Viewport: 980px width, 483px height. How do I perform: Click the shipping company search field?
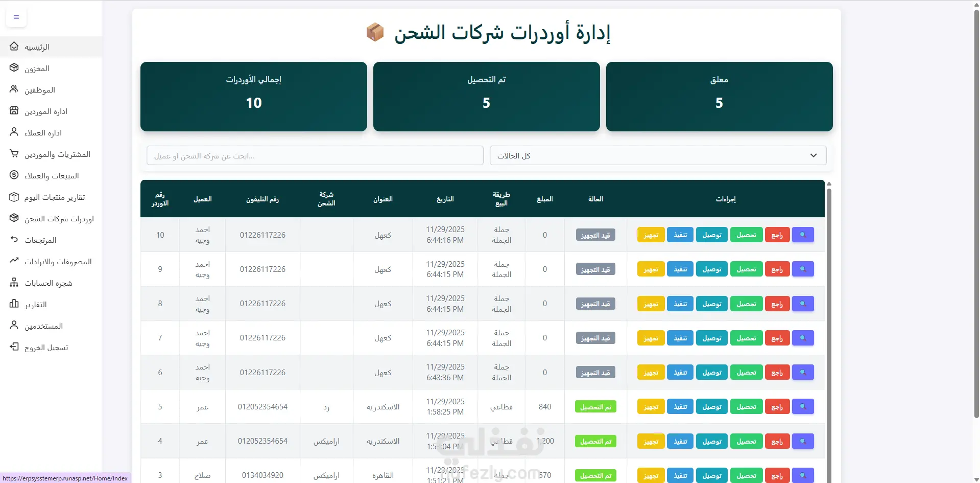(x=315, y=156)
